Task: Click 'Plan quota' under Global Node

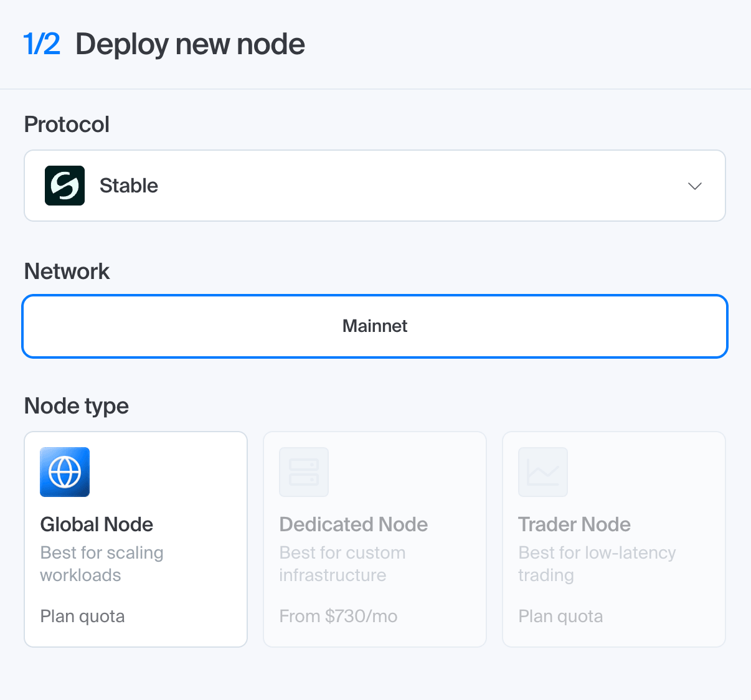Action: (83, 617)
